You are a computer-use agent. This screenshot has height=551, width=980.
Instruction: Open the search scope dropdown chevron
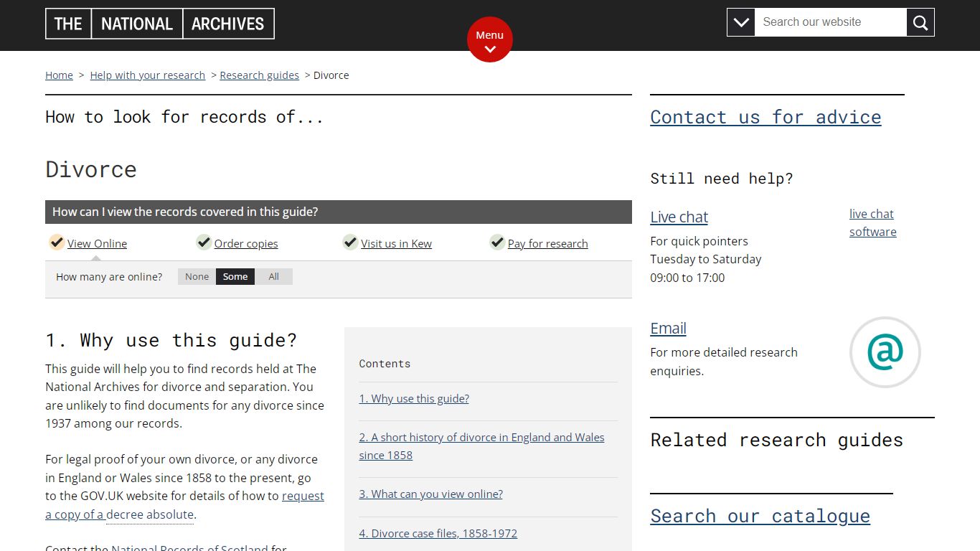[741, 23]
